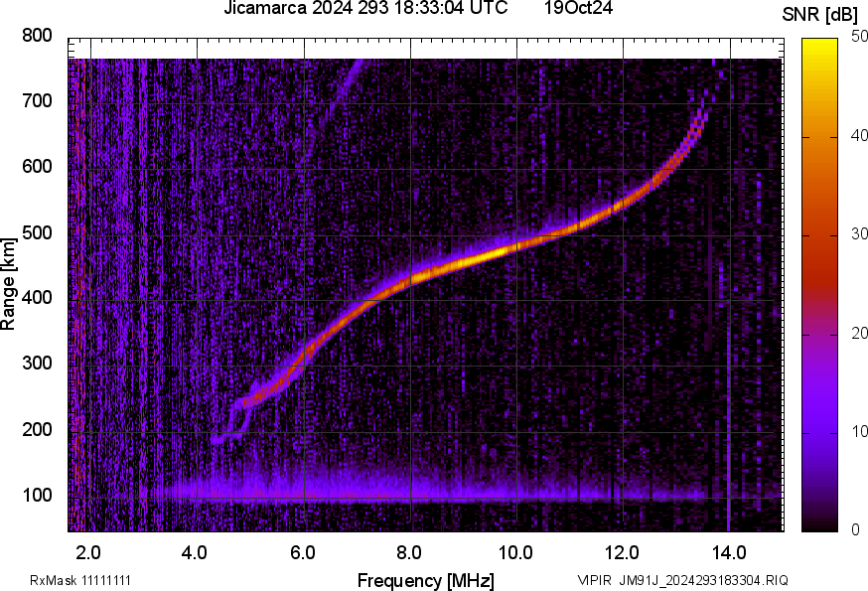Click the file name 'VIPIR JM91J_2024293183304.RIQ'
The width and height of the screenshot is (868, 591).
683,580
